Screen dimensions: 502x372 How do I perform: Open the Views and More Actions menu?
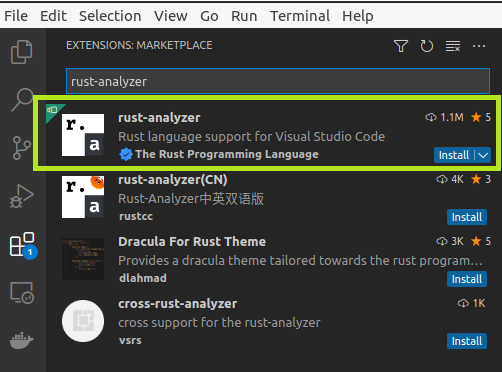pyautogui.click(x=479, y=46)
